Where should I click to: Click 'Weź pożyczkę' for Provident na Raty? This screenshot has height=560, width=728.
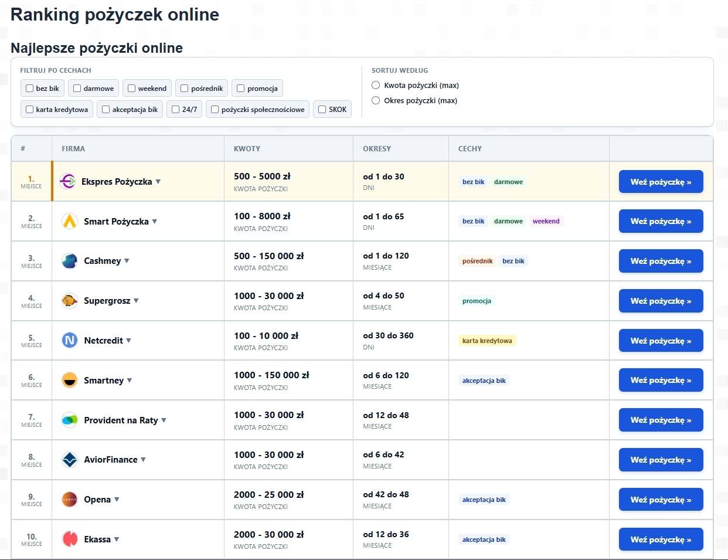coord(661,420)
